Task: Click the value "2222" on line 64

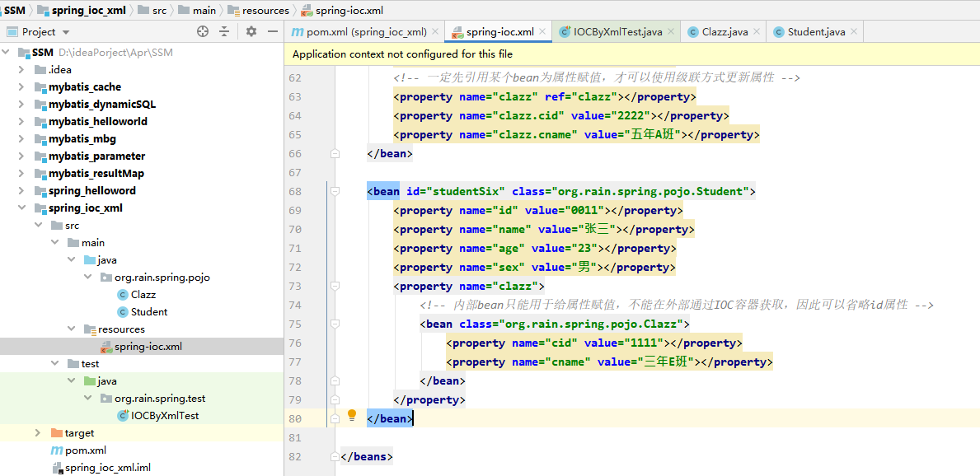Action: point(632,115)
